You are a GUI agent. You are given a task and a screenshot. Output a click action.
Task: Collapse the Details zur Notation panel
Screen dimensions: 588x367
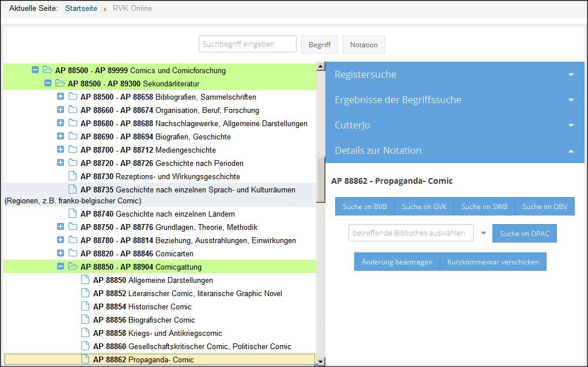[454, 150]
